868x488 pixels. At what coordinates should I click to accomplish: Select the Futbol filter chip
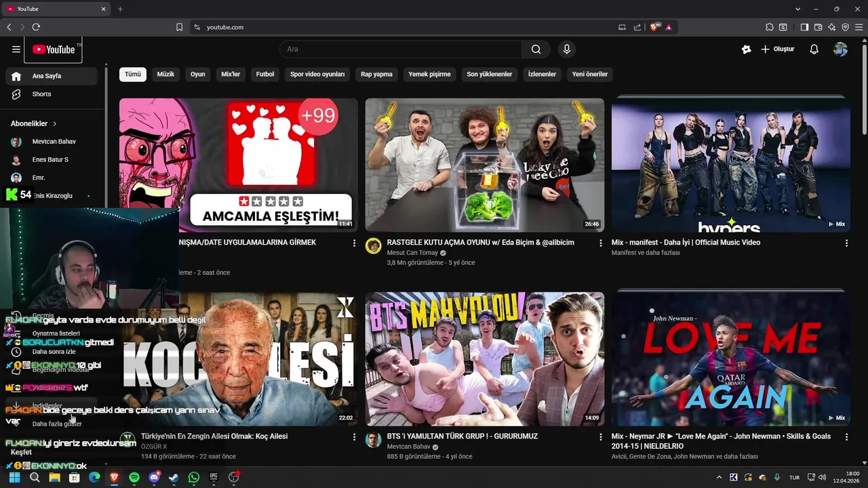(265, 75)
